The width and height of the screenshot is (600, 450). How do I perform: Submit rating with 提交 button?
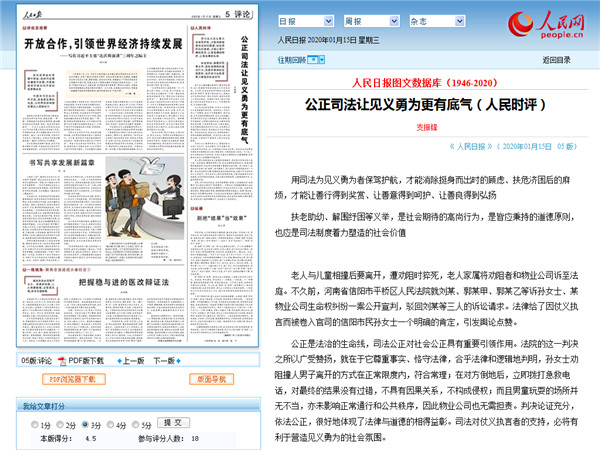(173, 423)
